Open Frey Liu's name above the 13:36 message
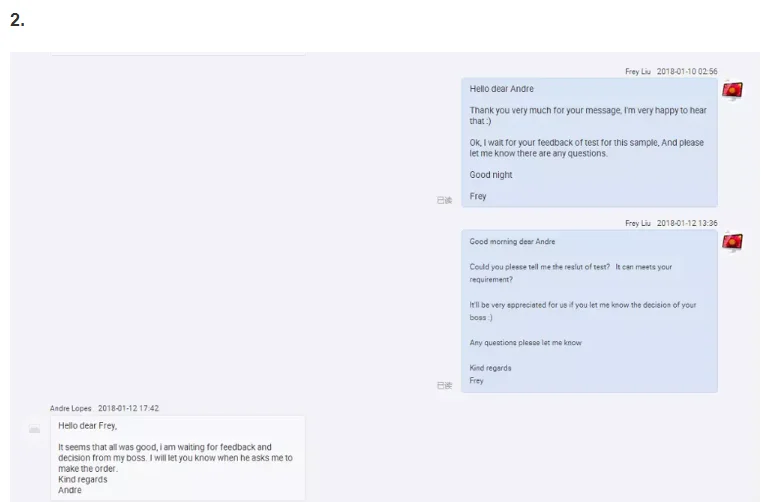 point(638,223)
